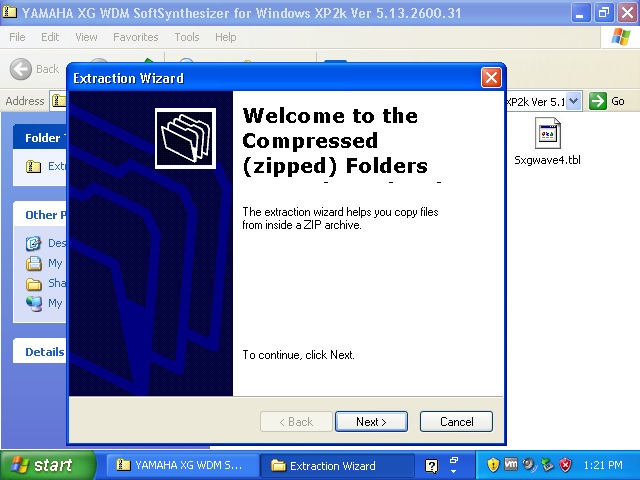Click the language bar help question icon

click(x=431, y=466)
